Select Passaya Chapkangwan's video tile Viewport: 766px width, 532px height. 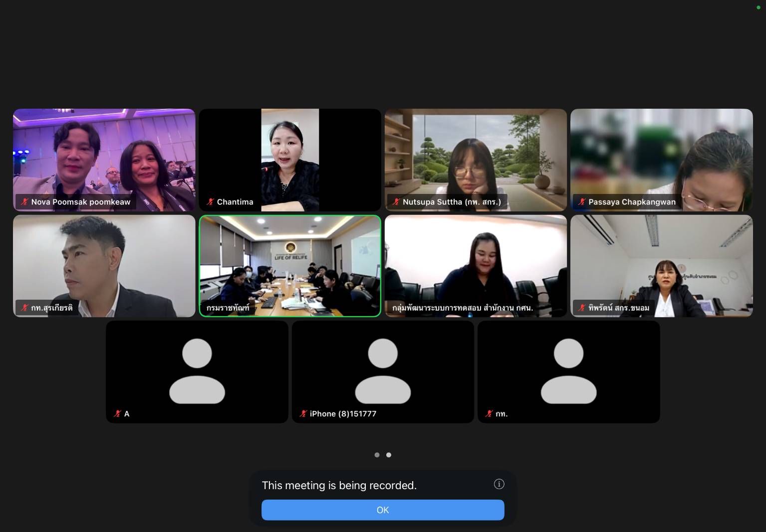[661, 160]
